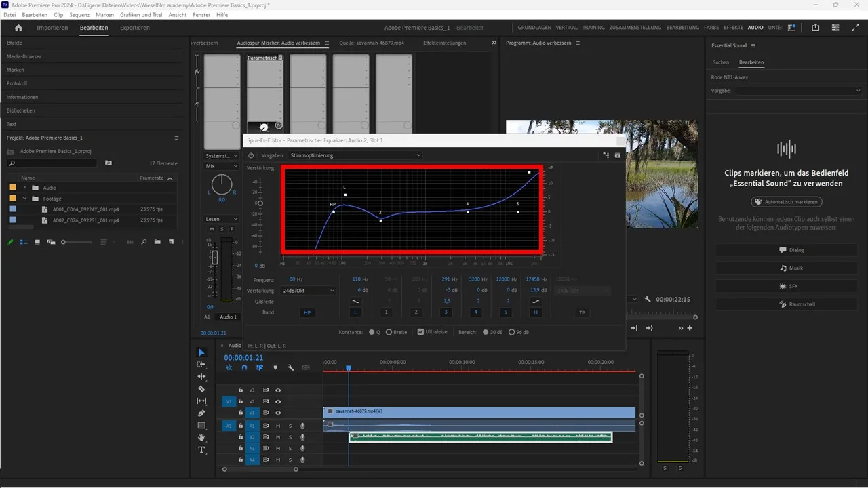Create a new bin in project panel
The width and height of the screenshot is (868, 488).
(x=157, y=242)
